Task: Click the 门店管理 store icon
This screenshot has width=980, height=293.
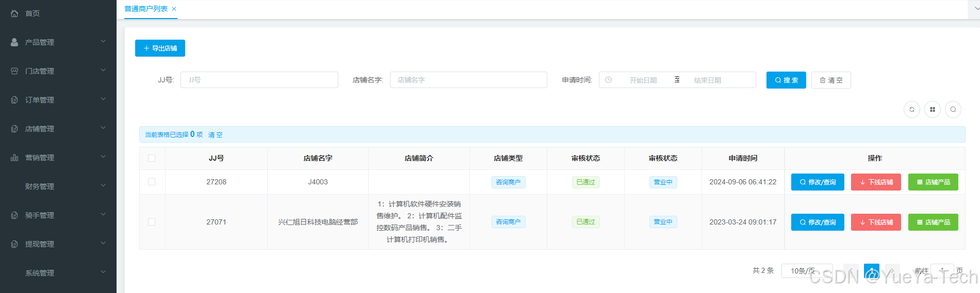Action: (14, 71)
